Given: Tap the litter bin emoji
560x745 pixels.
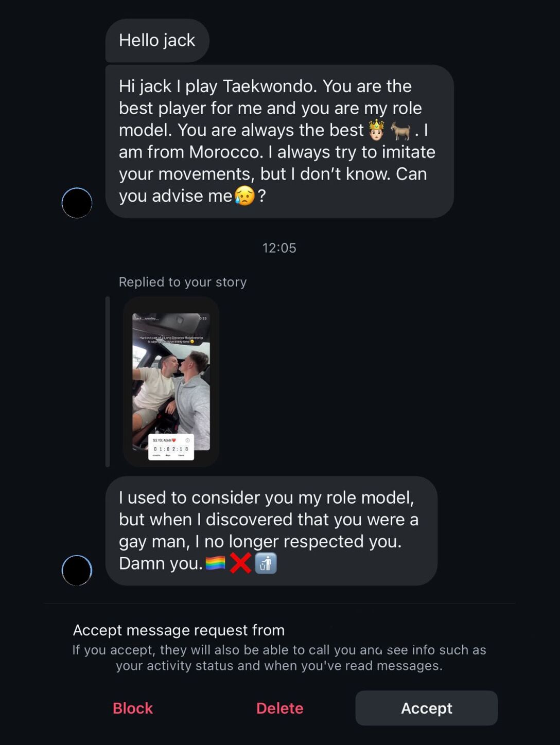Looking at the screenshot, I should pyautogui.click(x=266, y=563).
